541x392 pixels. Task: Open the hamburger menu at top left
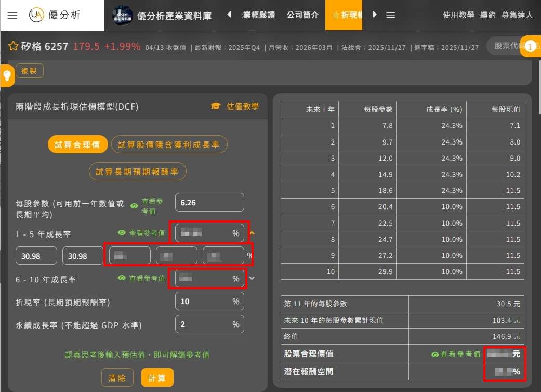(12, 15)
